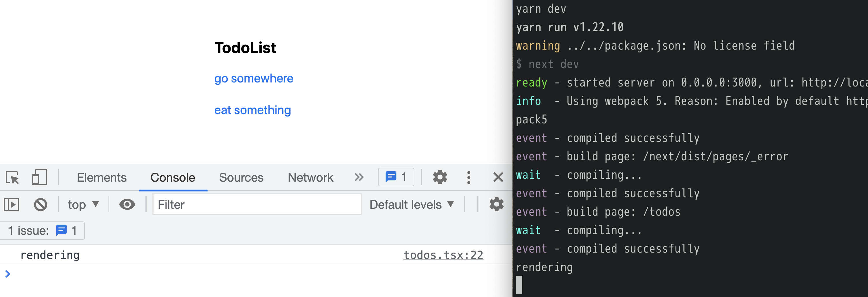
Task: Open the todos.tsx:22 source link
Action: point(443,255)
